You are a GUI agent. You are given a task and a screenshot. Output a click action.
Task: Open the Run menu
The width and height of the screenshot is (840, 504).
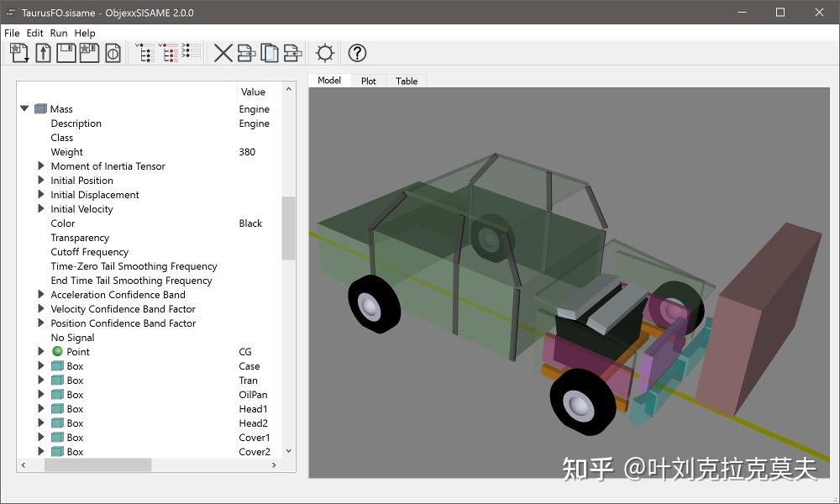pos(57,33)
